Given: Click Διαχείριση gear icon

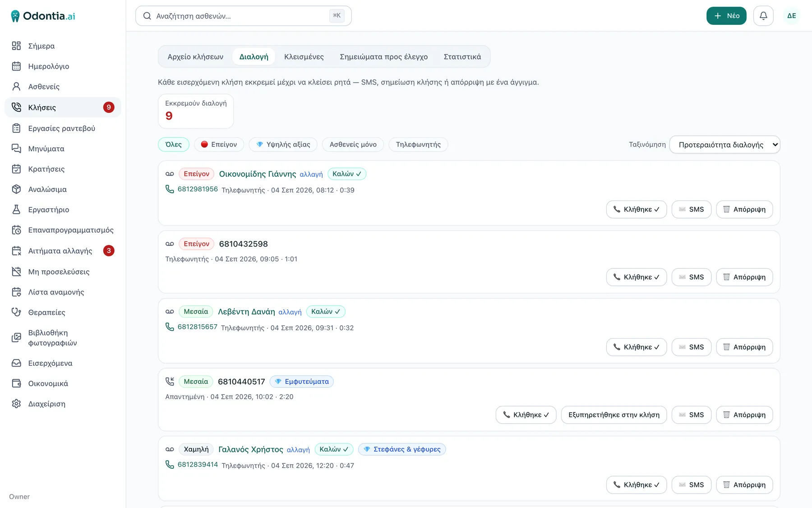Looking at the screenshot, I should click(x=16, y=404).
